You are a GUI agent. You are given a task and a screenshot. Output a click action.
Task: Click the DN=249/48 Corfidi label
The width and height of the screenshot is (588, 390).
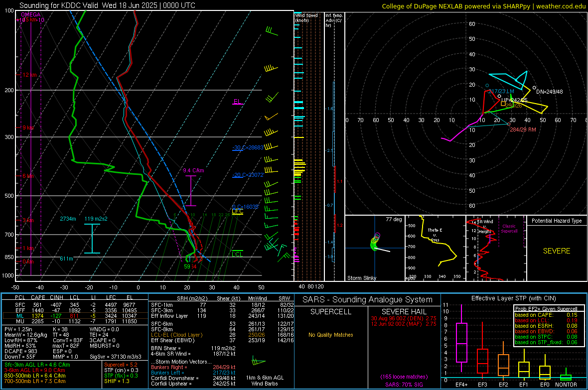(549, 92)
